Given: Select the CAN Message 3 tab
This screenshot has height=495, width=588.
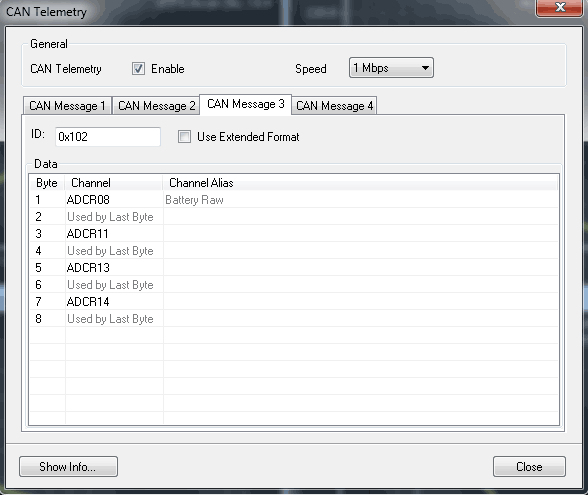Looking at the screenshot, I should coord(246,104).
